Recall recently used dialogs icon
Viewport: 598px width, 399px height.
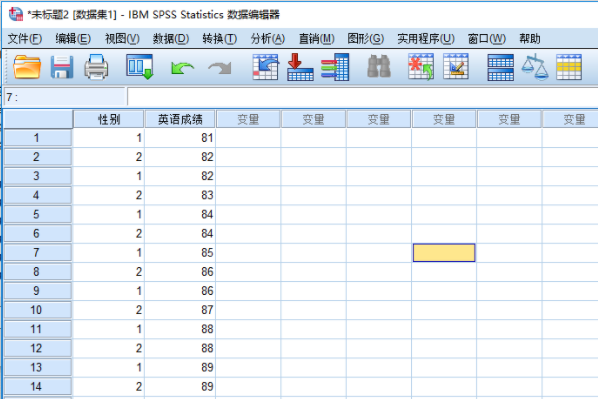coord(140,67)
